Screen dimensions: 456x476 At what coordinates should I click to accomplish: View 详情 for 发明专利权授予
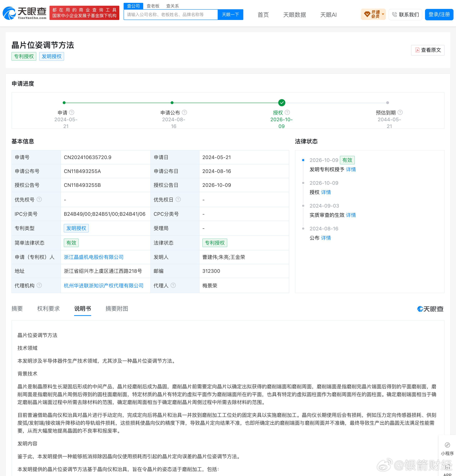351,169
